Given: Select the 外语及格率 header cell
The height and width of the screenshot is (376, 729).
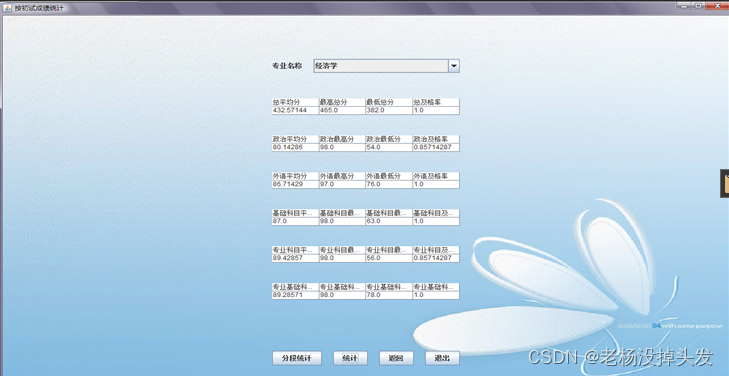Looking at the screenshot, I should coord(436,176).
